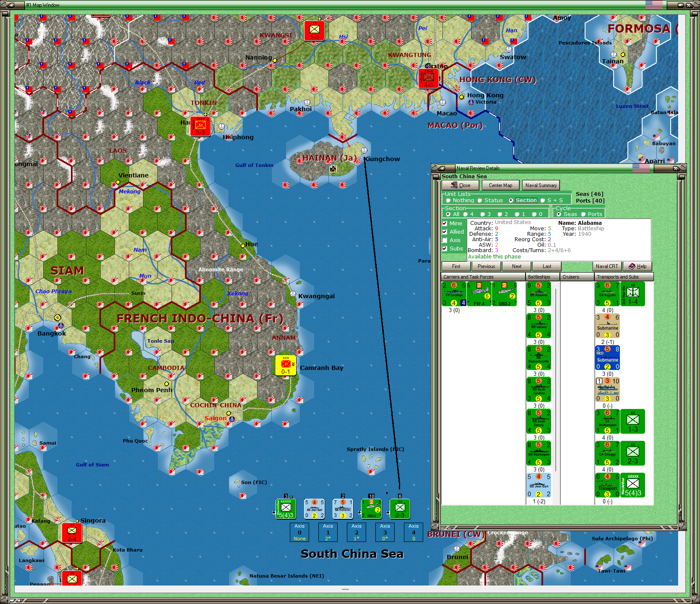The height and width of the screenshot is (604, 700).
Task: Select the BB Indiana battleship counter
Action: 539,326
